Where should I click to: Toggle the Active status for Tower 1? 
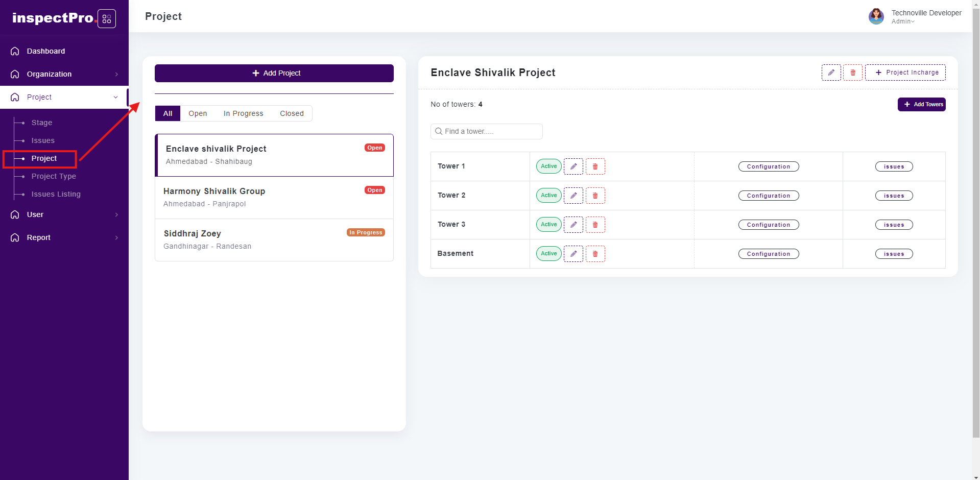click(548, 166)
